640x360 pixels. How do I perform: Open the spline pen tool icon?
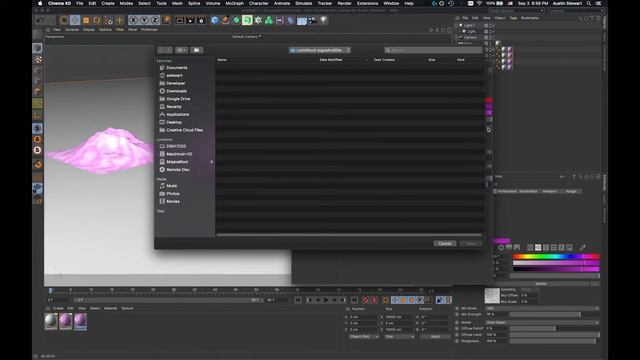point(226,20)
